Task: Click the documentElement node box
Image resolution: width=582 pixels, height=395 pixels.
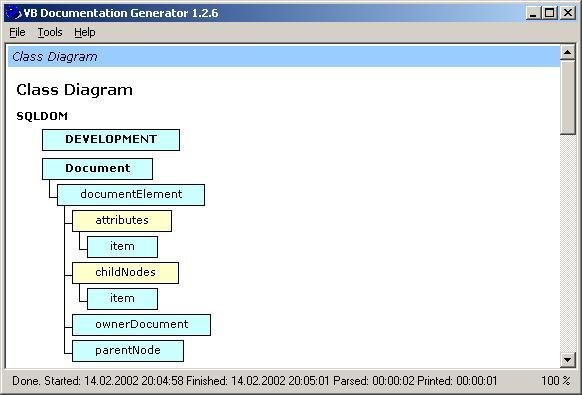Action: (x=131, y=195)
